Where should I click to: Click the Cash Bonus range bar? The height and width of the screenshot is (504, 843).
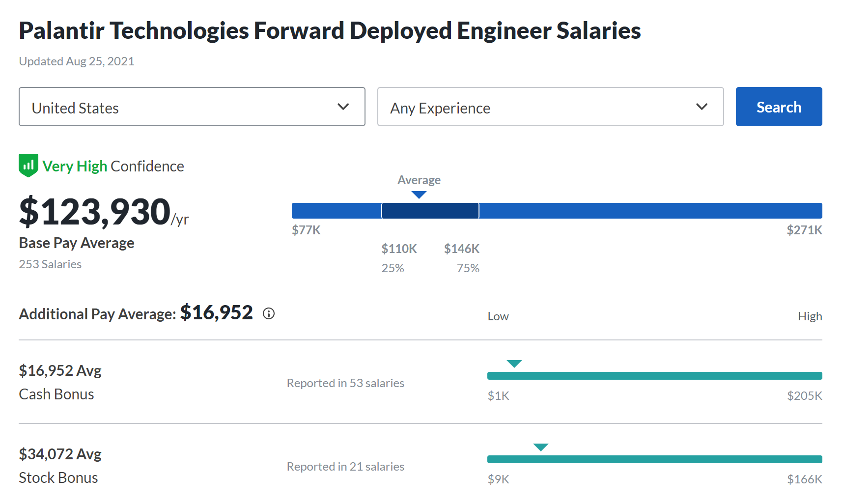point(655,376)
